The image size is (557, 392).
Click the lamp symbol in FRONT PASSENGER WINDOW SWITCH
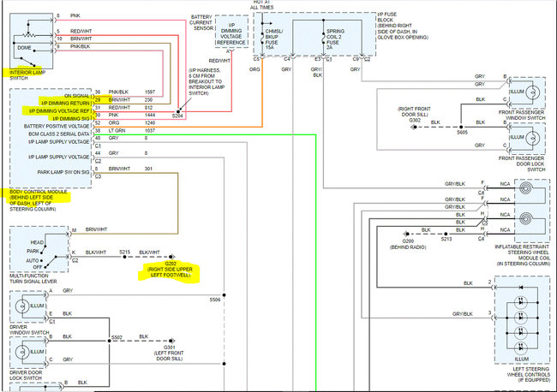(x=532, y=92)
